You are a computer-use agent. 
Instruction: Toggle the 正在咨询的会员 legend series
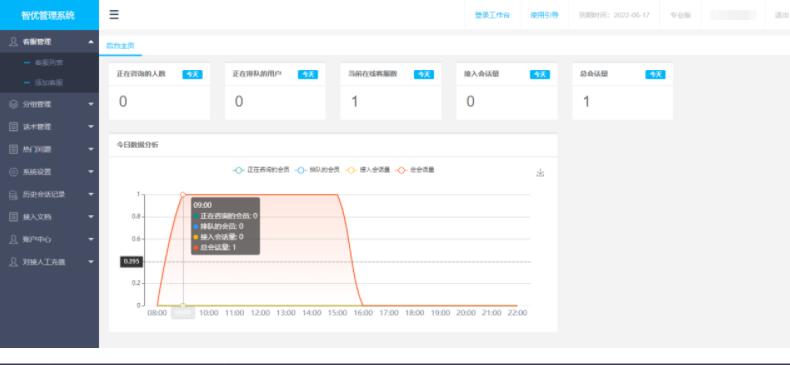[x=261, y=170]
